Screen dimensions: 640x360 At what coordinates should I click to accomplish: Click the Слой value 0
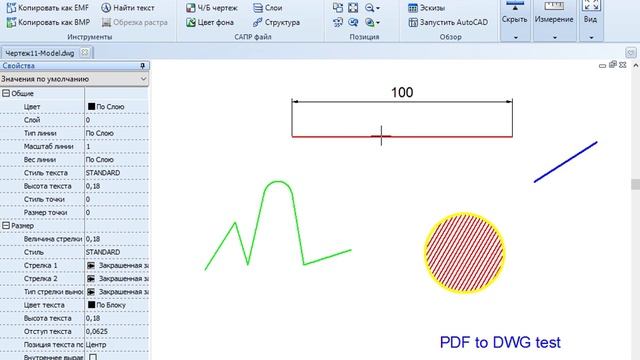[x=117, y=120]
